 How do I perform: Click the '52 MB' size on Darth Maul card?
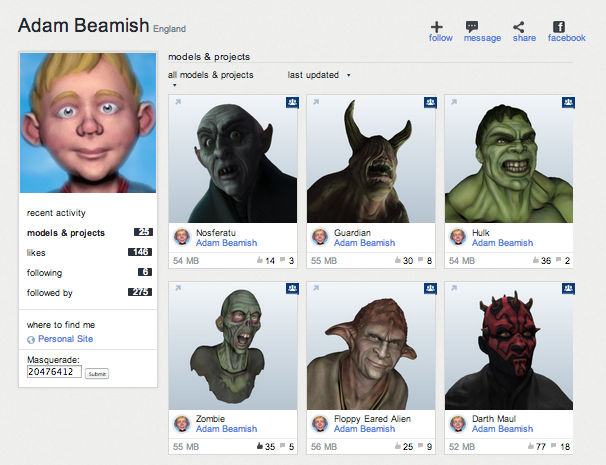(462, 447)
